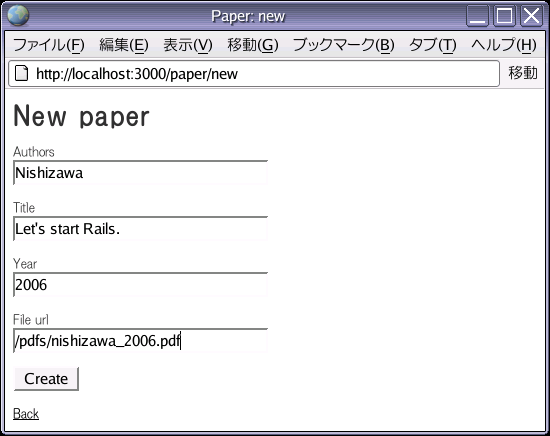The width and height of the screenshot is (550, 436).
Task: Open the 編集(E) menu
Action: (x=124, y=45)
